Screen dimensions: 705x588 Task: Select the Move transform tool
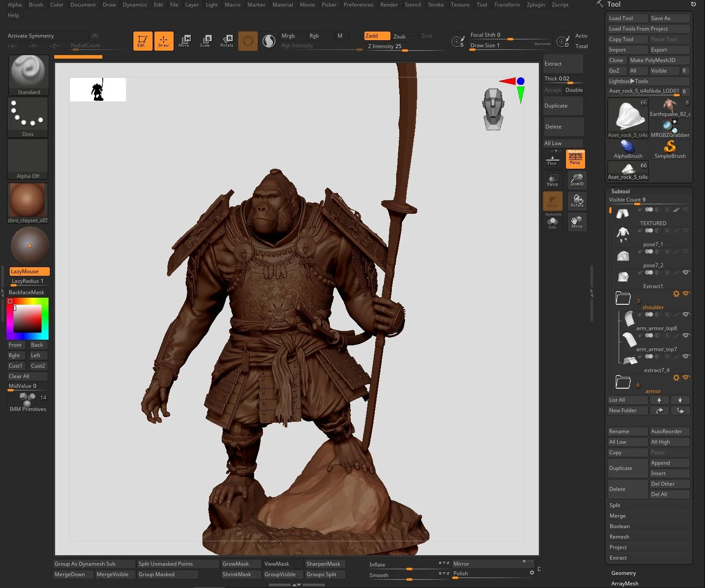pos(184,41)
